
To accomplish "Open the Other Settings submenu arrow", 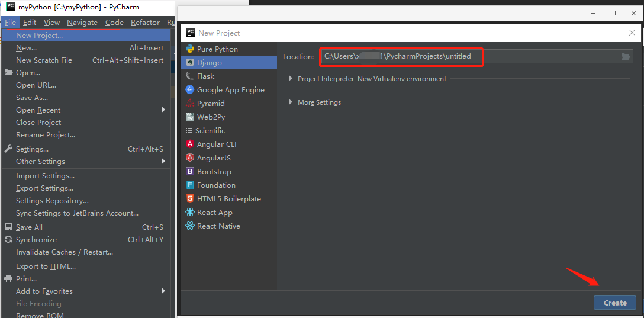I will (163, 161).
